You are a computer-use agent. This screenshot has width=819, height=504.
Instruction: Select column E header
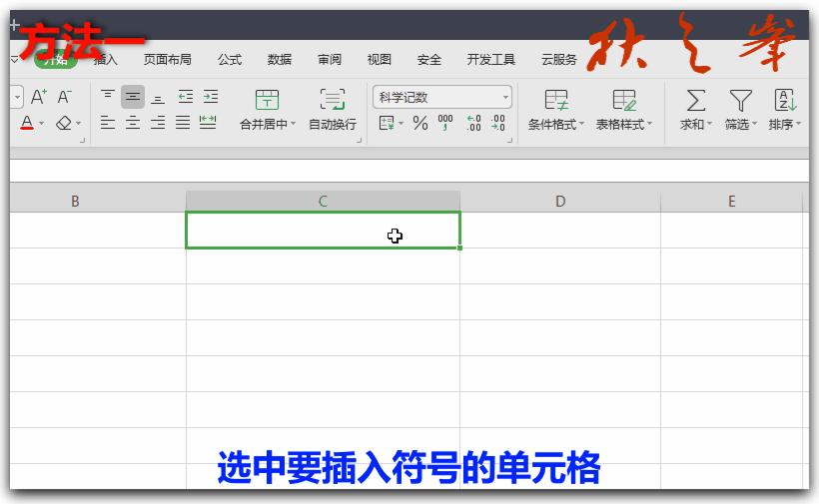pyautogui.click(x=732, y=201)
